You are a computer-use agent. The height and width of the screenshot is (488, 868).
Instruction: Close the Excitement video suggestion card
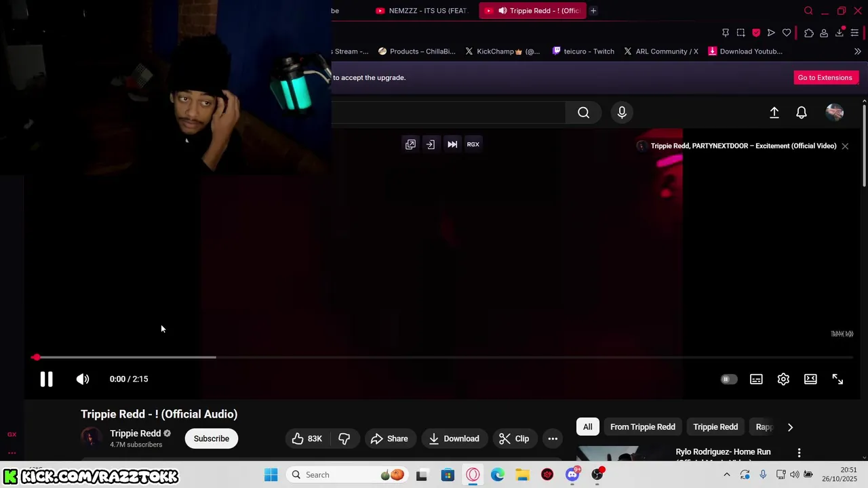point(845,146)
